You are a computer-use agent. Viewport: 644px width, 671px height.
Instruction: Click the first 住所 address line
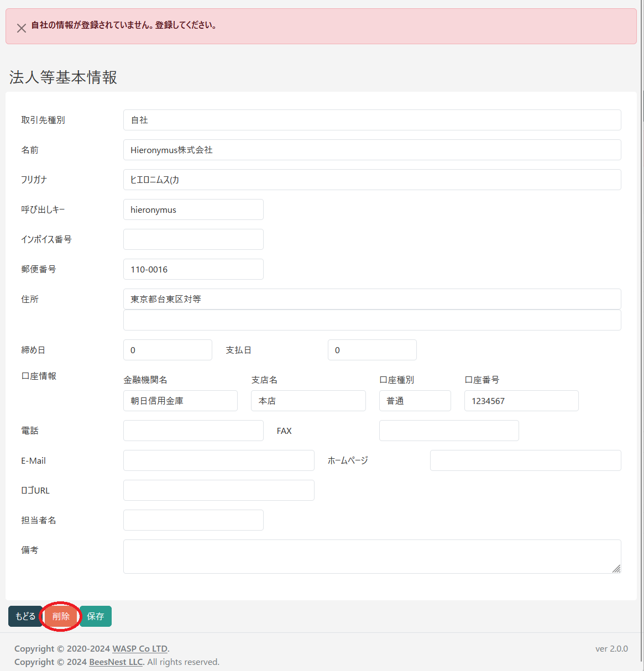coord(371,299)
